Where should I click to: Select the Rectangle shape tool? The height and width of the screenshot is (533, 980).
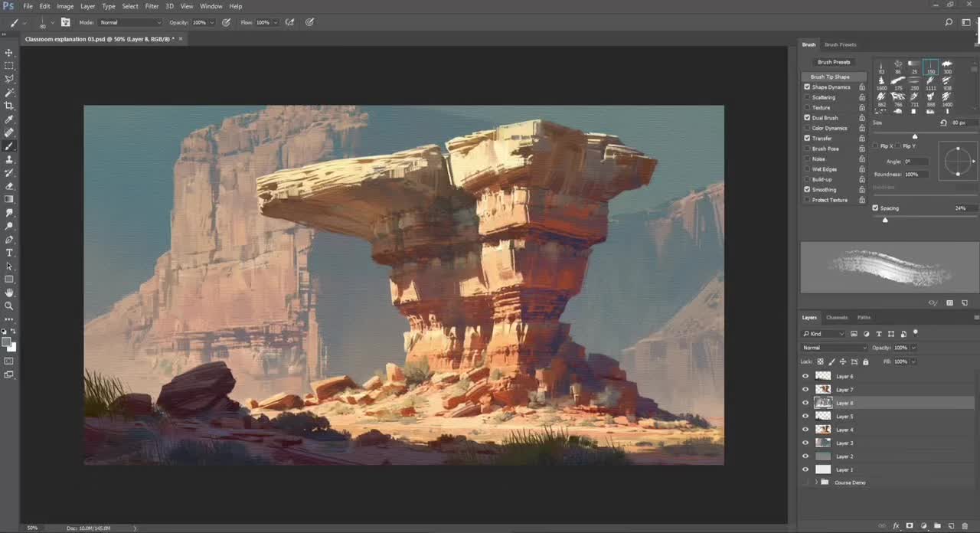(9, 280)
